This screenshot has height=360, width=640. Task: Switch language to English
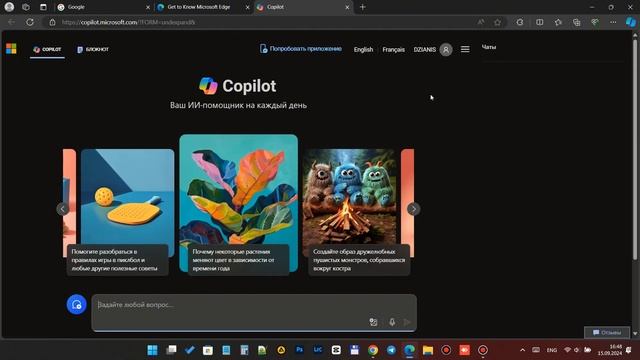[x=363, y=49]
